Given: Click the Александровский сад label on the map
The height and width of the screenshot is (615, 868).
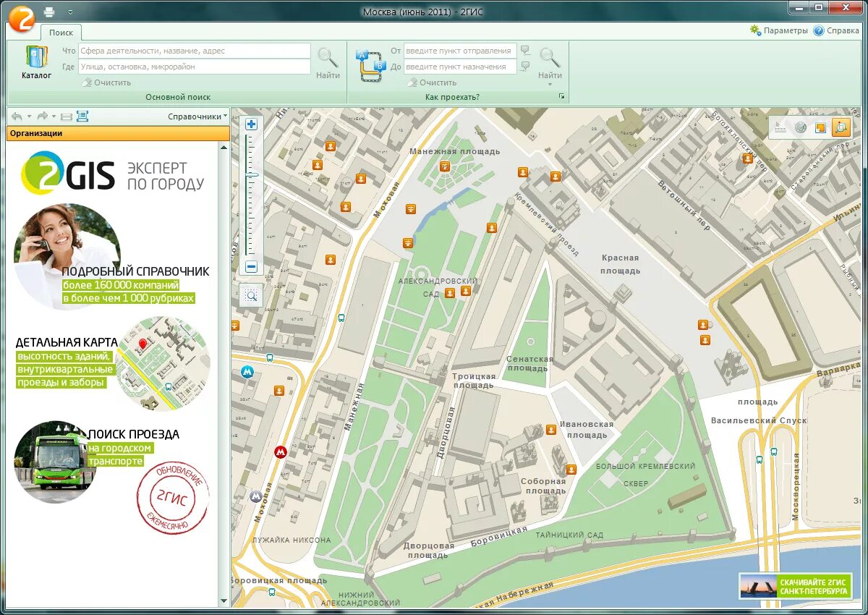Looking at the screenshot, I should pyautogui.click(x=438, y=287).
